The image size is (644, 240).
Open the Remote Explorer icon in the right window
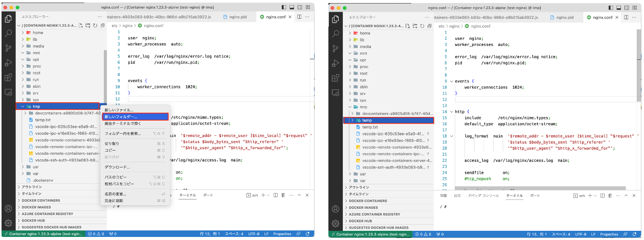336,92
